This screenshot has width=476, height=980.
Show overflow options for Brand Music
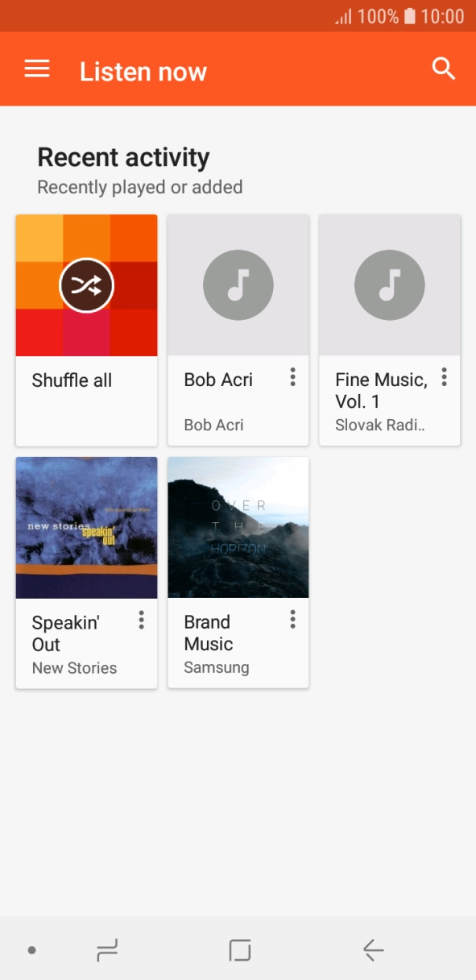pyautogui.click(x=292, y=619)
